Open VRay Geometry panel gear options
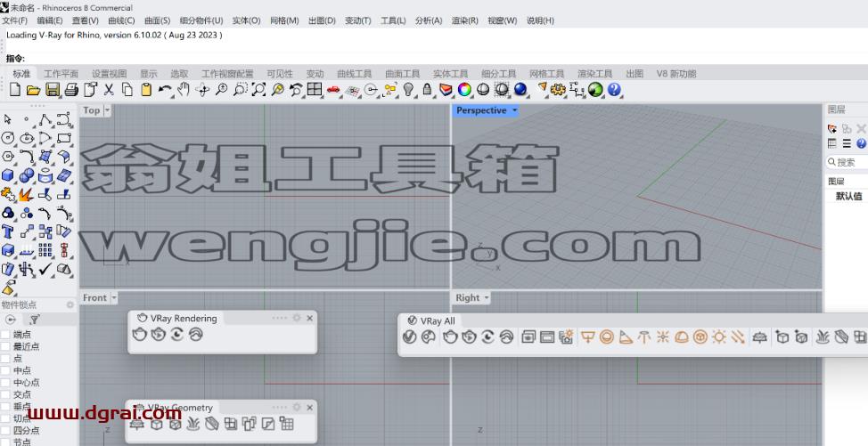 point(296,408)
